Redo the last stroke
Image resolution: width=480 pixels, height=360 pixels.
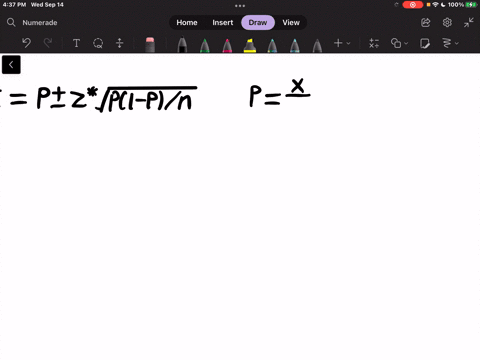point(48,43)
